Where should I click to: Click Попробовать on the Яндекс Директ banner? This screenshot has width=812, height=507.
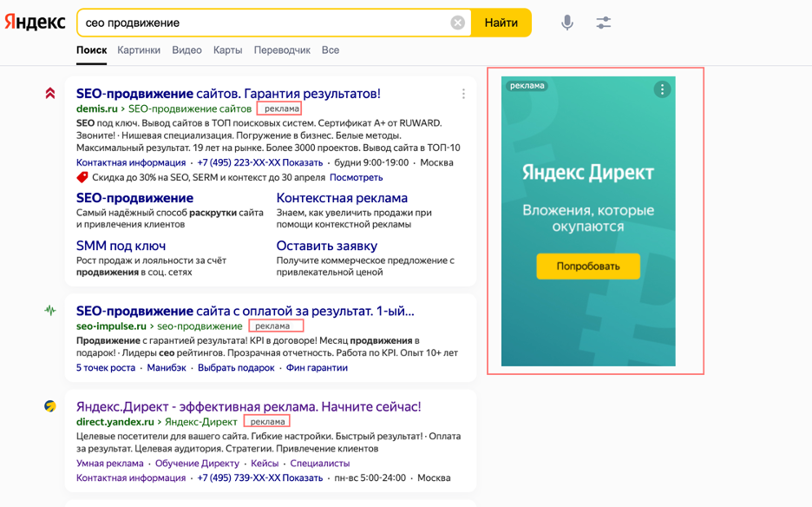587,267
